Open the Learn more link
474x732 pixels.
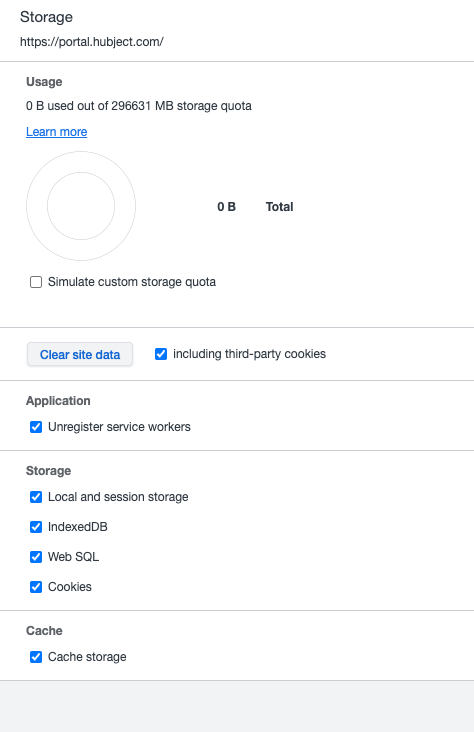click(57, 132)
